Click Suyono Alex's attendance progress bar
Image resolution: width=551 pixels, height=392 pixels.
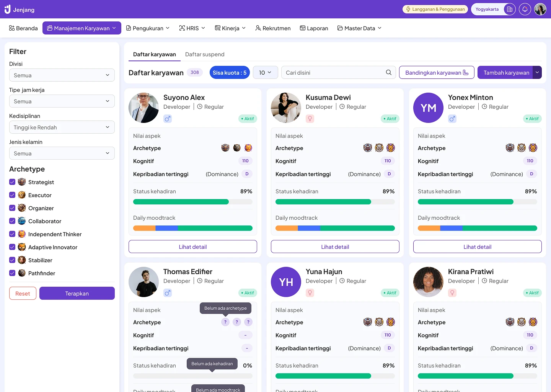point(192,202)
